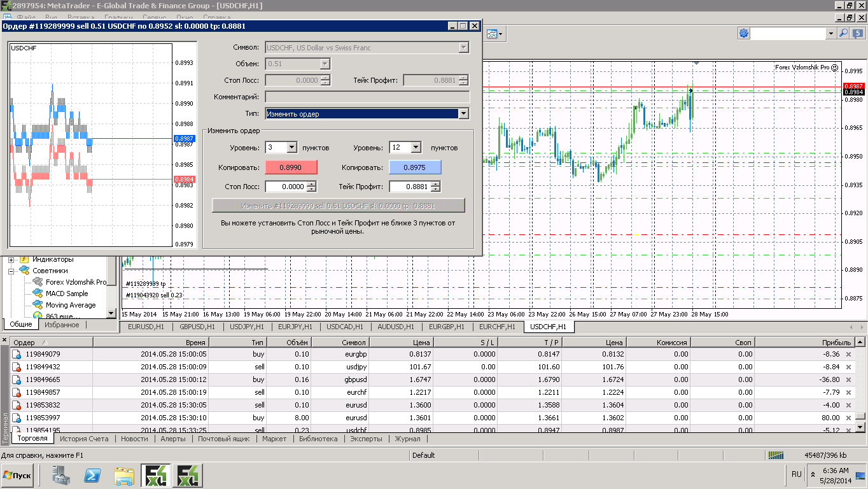Select the MACD Sample tree item
Screen dimensions: 868x489
tap(67, 294)
